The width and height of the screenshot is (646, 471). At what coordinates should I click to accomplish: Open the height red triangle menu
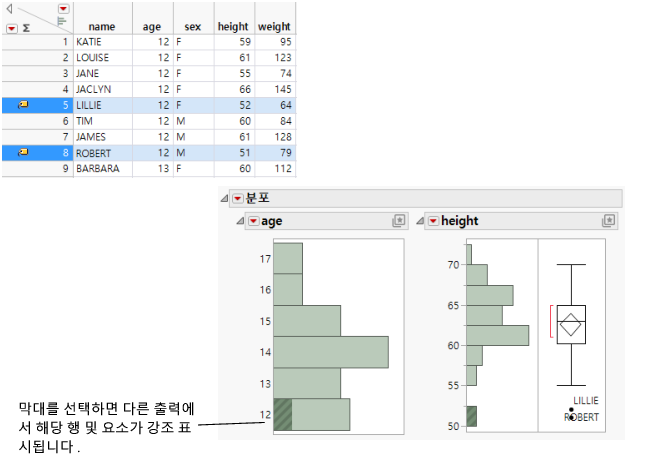pyautogui.click(x=433, y=221)
